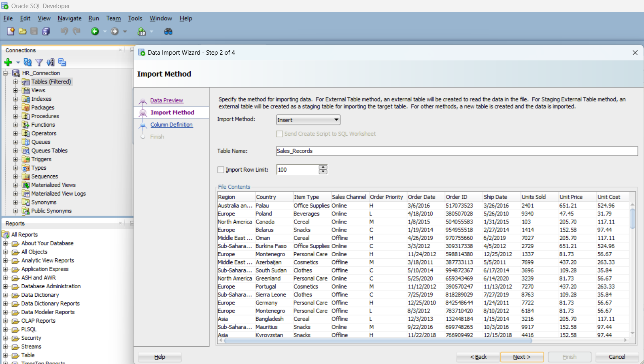Click the Order Date column header
Screen dimensions: 644x364
tap(425, 197)
